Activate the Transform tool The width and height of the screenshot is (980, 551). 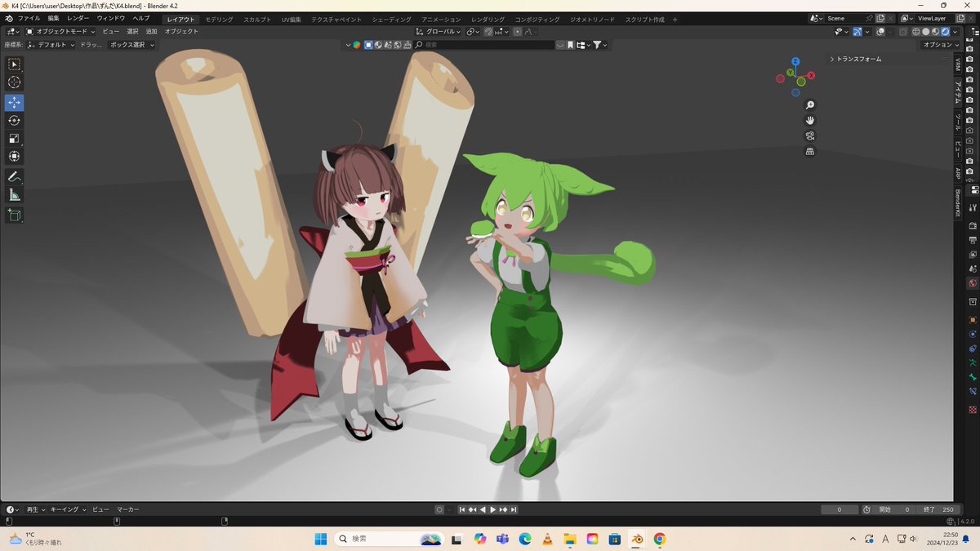14,157
